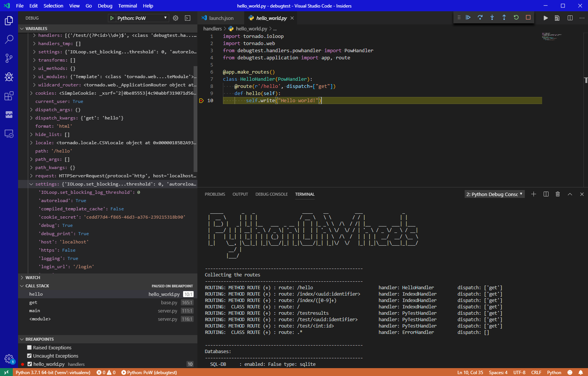
Task: Click the Step Into debug icon
Action: click(x=492, y=17)
